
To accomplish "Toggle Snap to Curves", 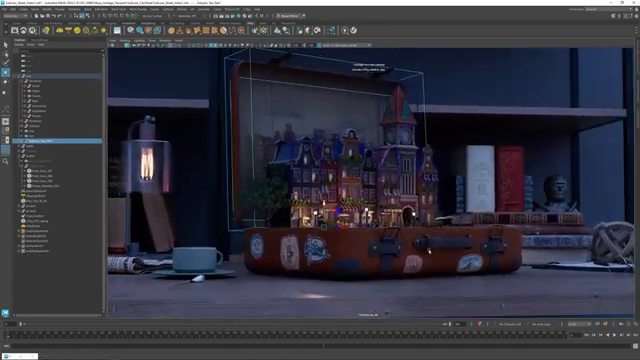I will (x=110, y=16).
